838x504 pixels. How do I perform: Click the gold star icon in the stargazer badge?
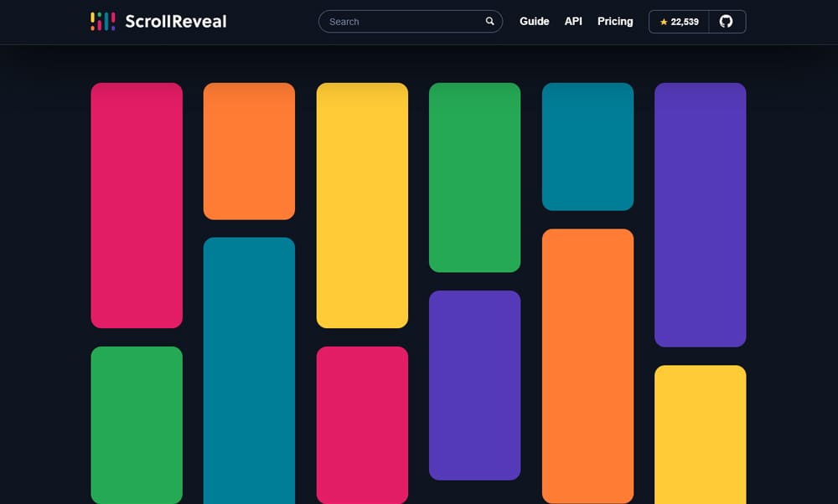click(663, 21)
